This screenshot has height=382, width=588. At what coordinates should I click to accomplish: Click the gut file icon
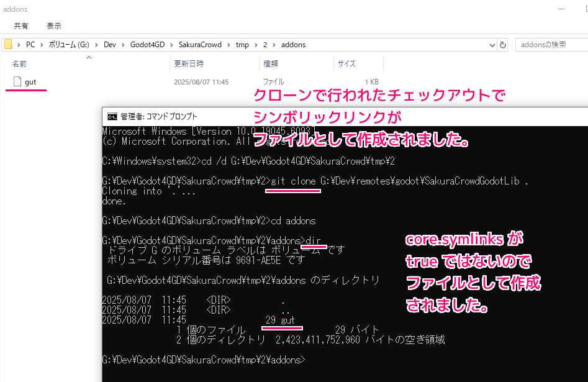tap(17, 81)
